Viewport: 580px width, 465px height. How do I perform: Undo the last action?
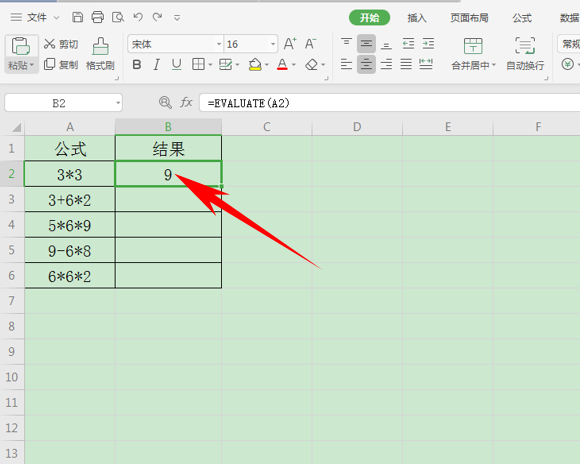(x=138, y=17)
